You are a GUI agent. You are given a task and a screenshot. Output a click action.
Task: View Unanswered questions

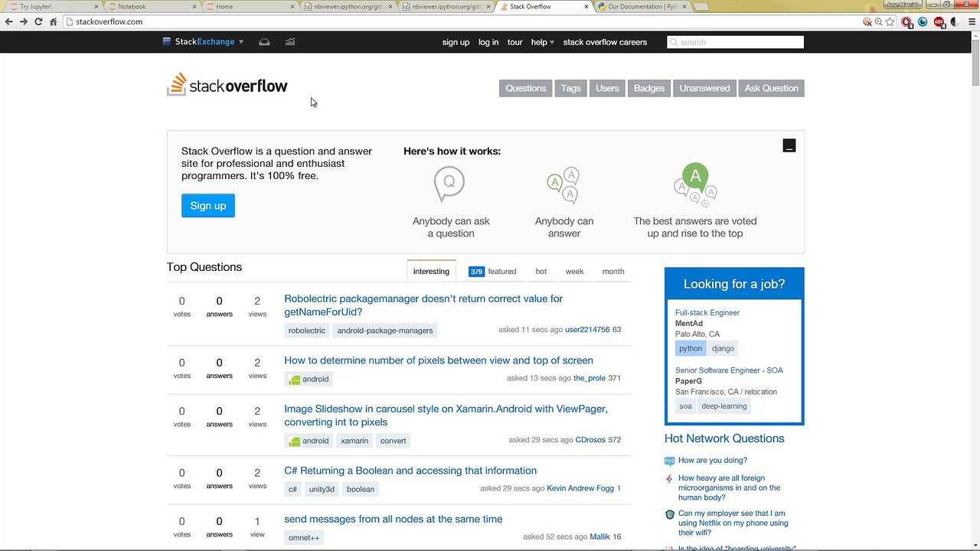(704, 88)
